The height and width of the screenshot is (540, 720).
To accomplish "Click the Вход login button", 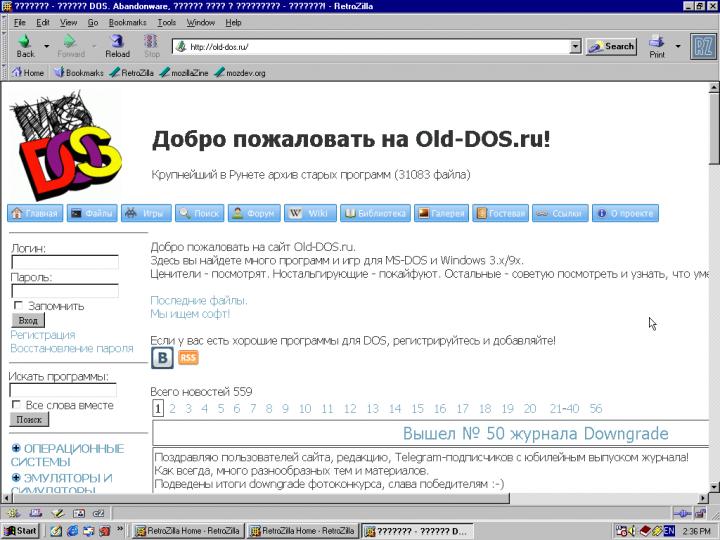I will pos(28,320).
